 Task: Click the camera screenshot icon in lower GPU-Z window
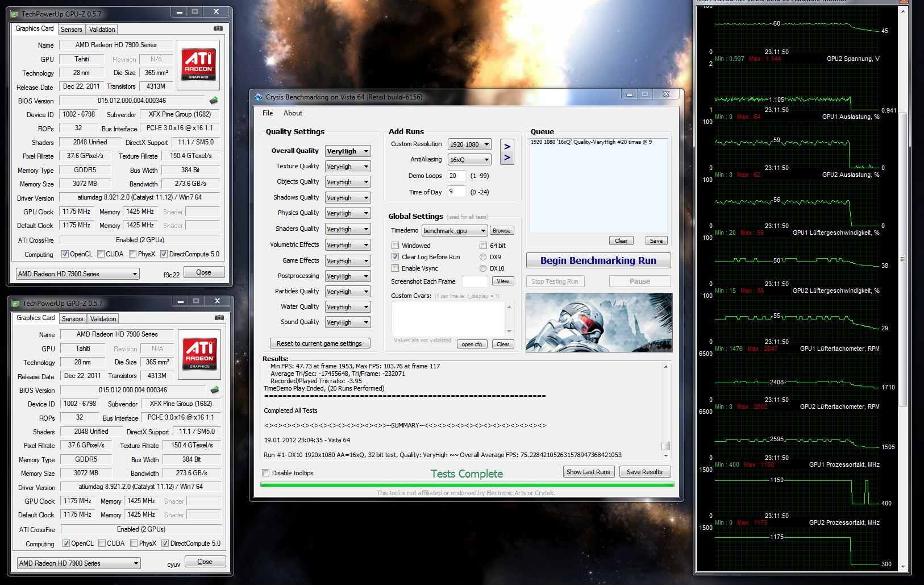point(219,318)
